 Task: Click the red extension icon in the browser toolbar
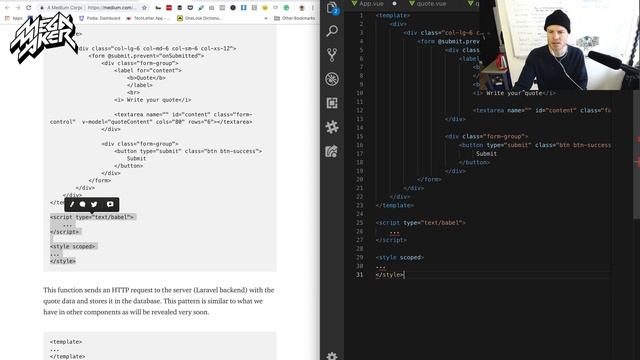[169, 8]
